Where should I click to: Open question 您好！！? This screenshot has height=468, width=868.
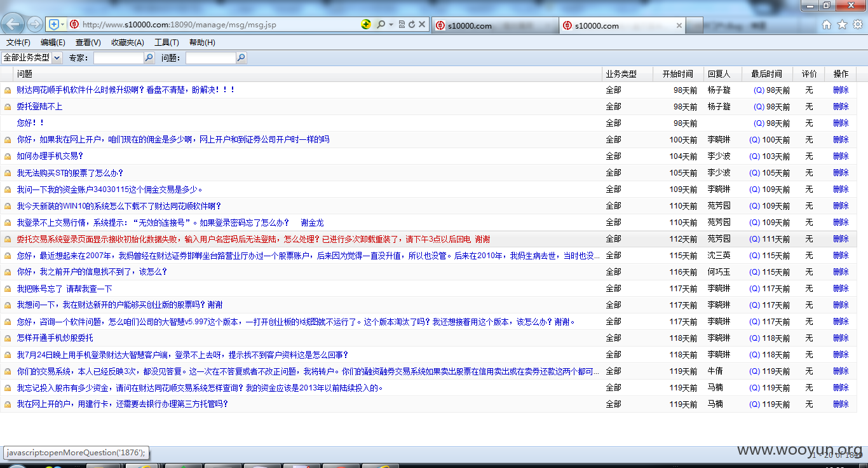[31, 123]
